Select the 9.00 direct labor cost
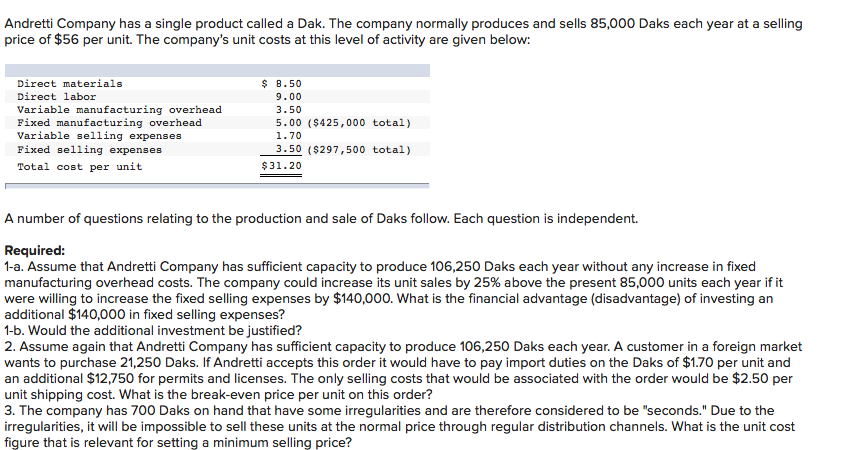 tap(289, 96)
